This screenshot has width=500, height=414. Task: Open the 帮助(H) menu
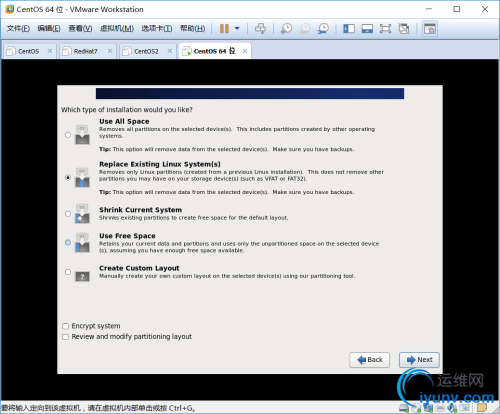point(192,28)
